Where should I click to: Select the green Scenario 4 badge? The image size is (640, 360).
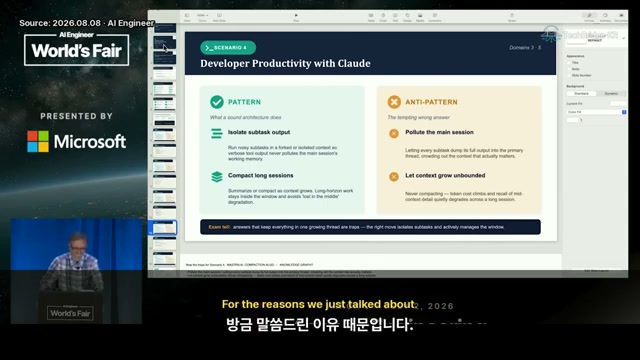pyautogui.click(x=228, y=48)
